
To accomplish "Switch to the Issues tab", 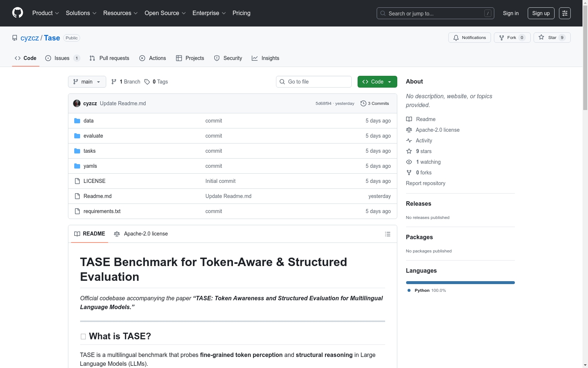I will (62, 58).
